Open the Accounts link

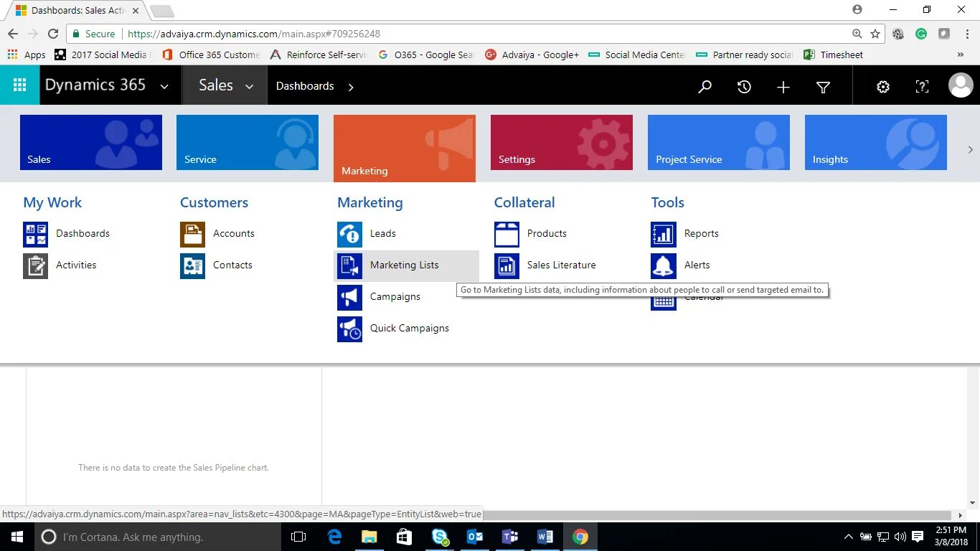tap(234, 233)
